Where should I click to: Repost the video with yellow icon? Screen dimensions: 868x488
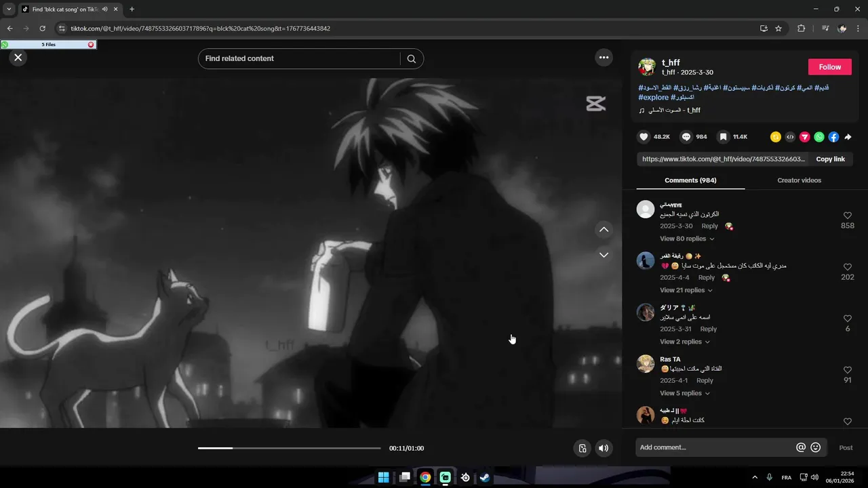pos(776,137)
